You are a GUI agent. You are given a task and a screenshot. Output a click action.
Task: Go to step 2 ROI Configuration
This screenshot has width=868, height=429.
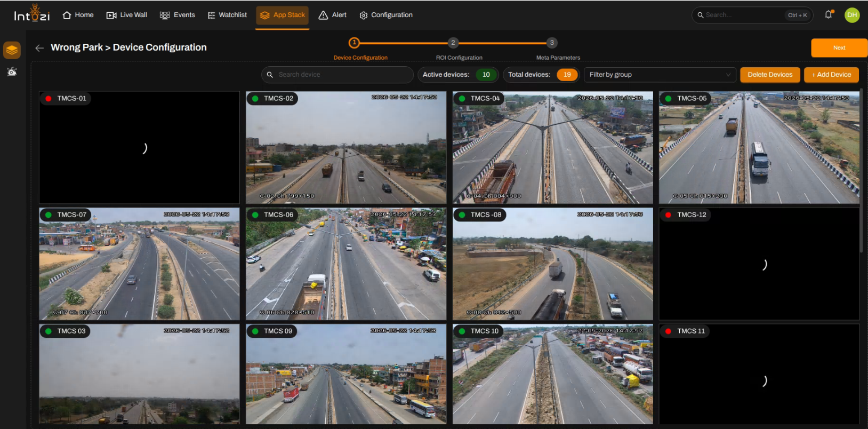point(453,43)
